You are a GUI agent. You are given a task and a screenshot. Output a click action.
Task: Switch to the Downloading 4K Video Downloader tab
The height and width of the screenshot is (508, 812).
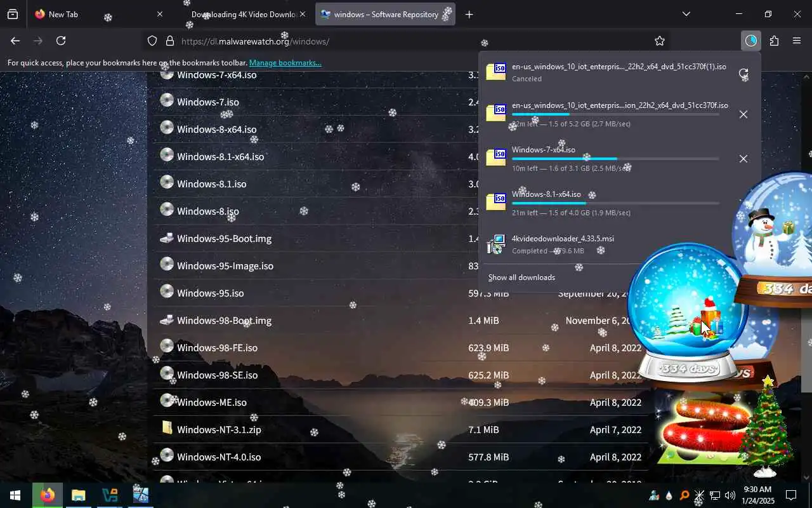pos(244,14)
